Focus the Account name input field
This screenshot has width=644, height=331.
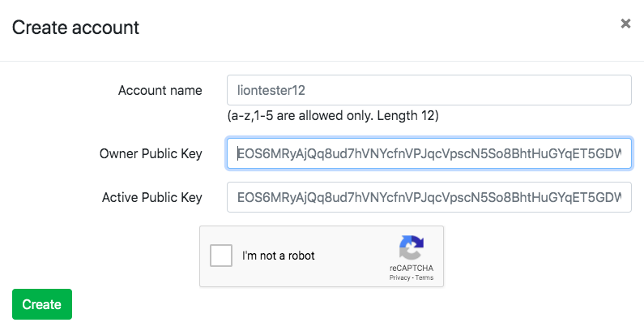429,90
